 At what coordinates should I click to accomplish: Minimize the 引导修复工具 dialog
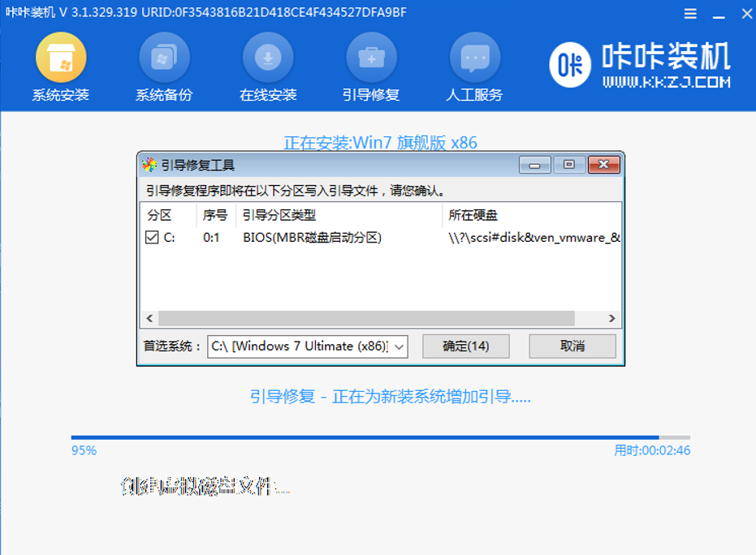point(534,166)
